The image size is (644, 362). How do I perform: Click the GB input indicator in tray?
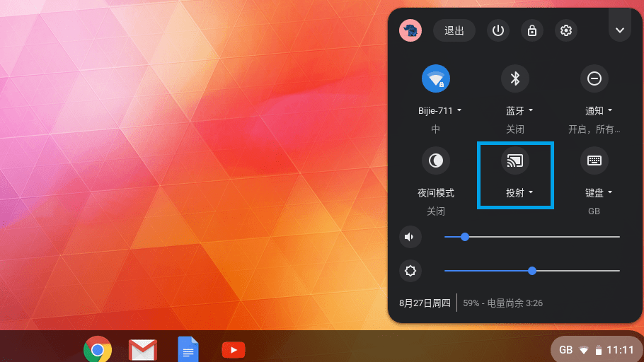click(565, 350)
